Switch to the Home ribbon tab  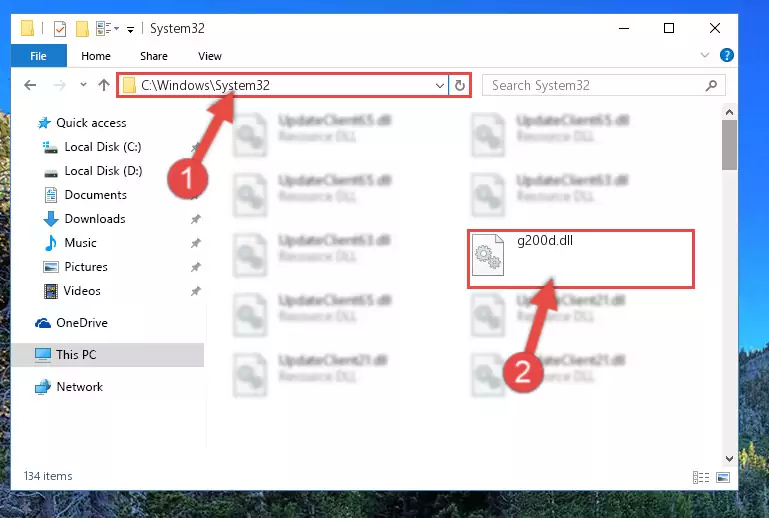(x=96, y=56)
